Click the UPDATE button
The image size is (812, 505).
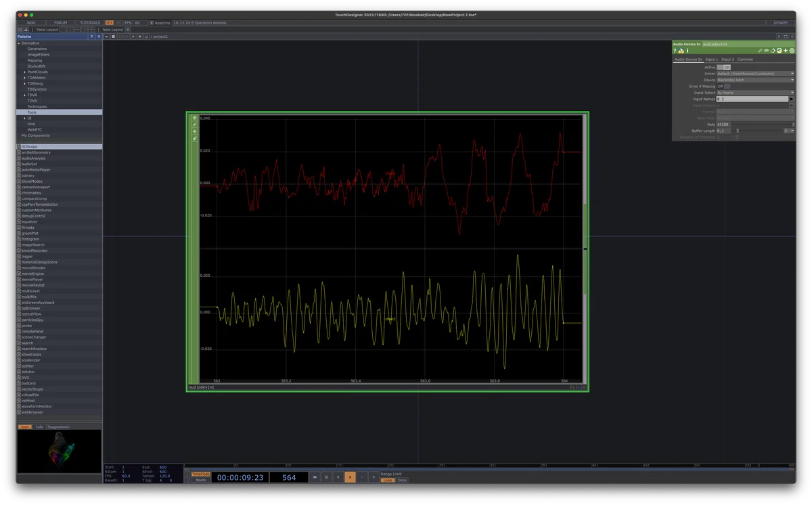click(781, 22)
